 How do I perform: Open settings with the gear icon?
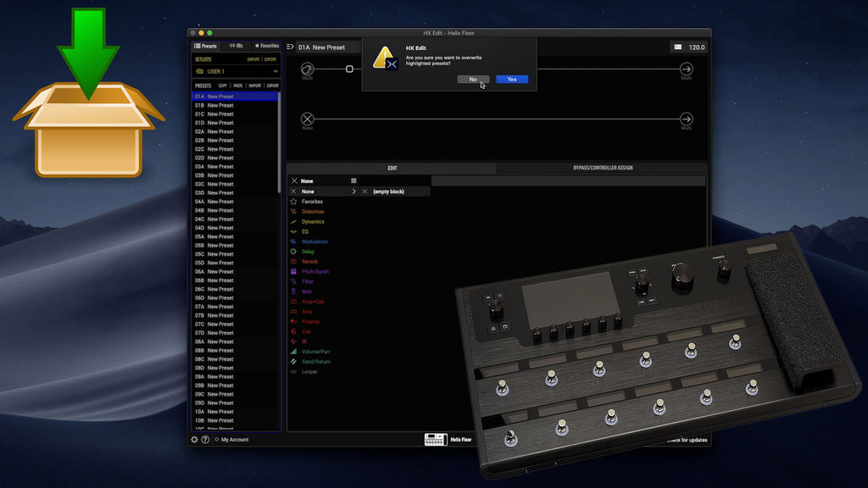195,440
